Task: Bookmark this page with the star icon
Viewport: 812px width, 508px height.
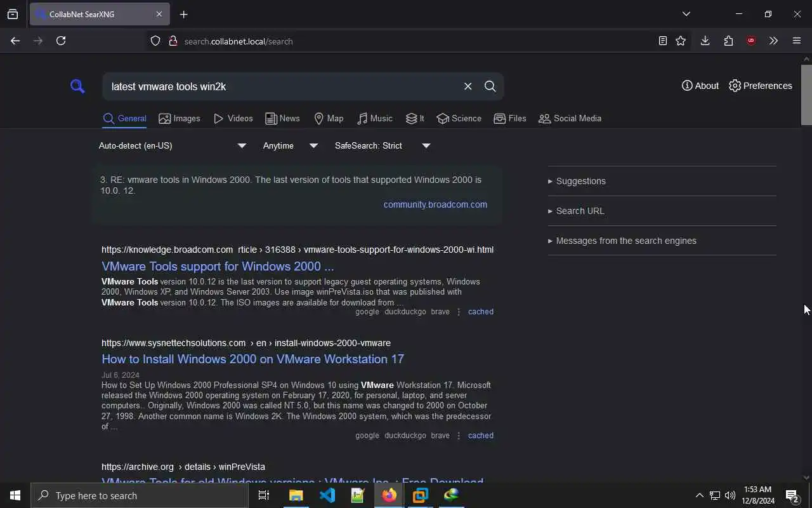Action: [x=681, y=41]
